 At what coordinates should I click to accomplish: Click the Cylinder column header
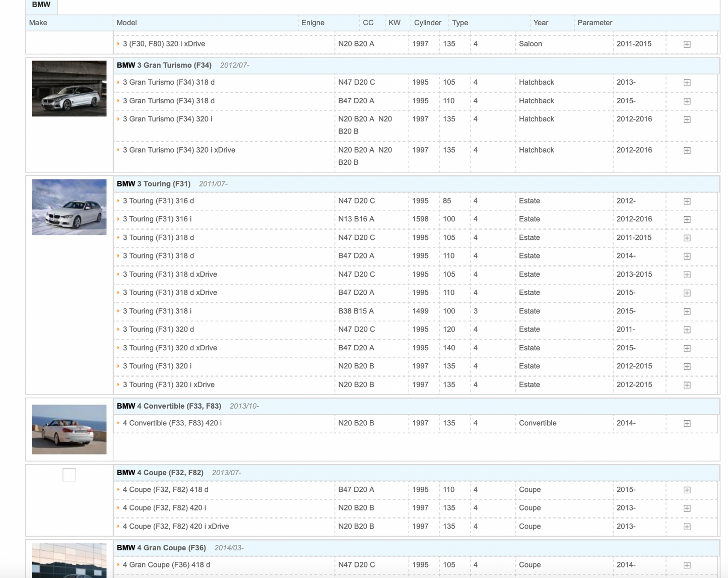pos(428,23)
